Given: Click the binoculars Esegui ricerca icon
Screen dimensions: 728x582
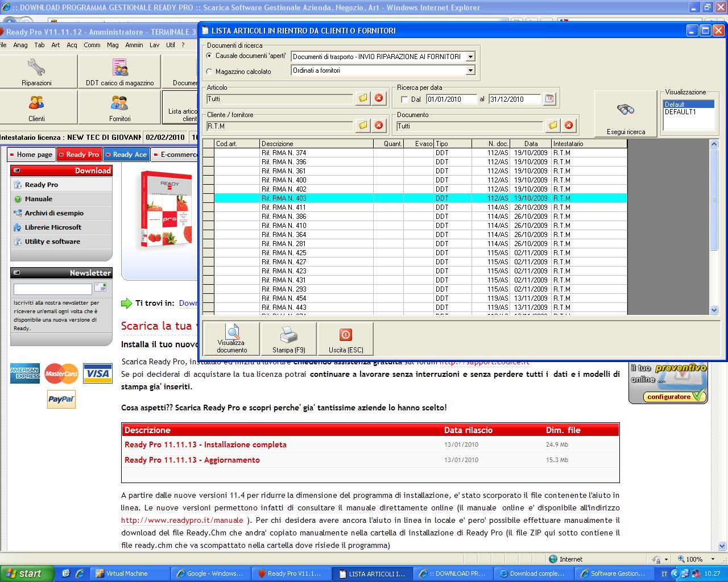Looking at the screenshot, I should coord(625,110).
